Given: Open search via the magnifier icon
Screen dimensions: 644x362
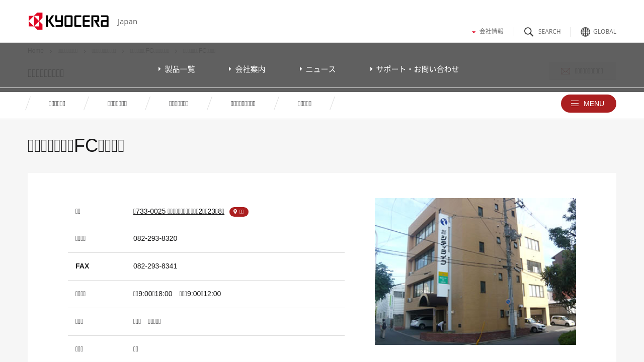Looking at the screenshot, I should (529, 32).
